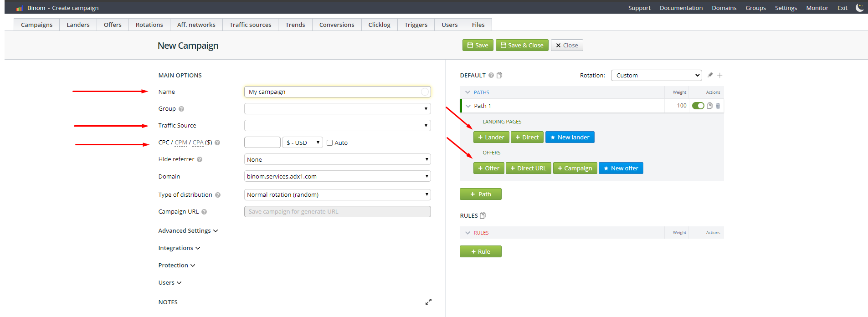Click the Close button
Image resolution: width=868 pixels, height=317 pixels.
pyautogui.click(x=567, y=45)
